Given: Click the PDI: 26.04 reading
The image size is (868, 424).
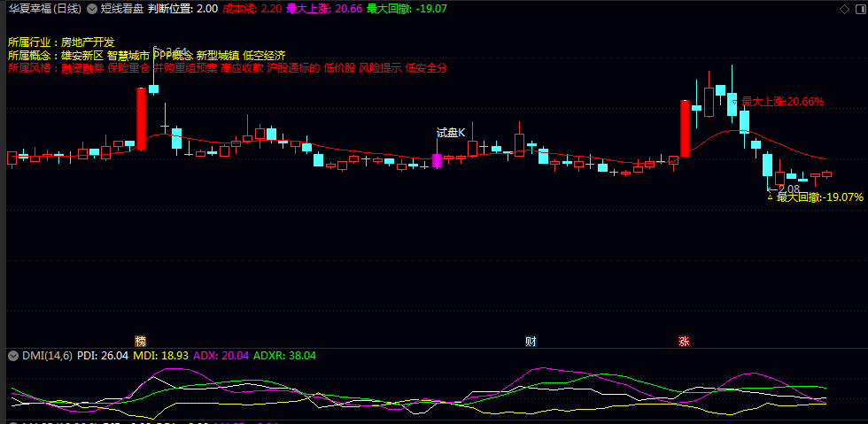Looking at the screenshot, I should (103, 356).
